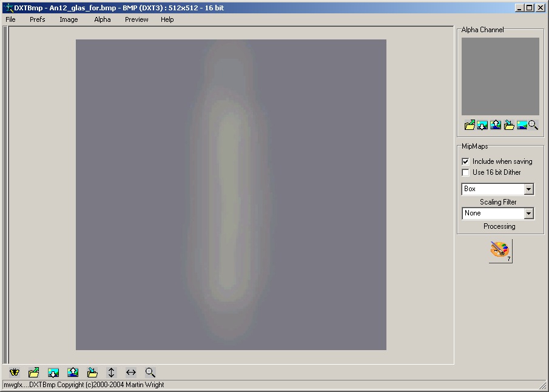This screenshot has height=392, width=549.
Task: Open the Alpha menu
Action: pyautogui.click(x=103, y=19)
